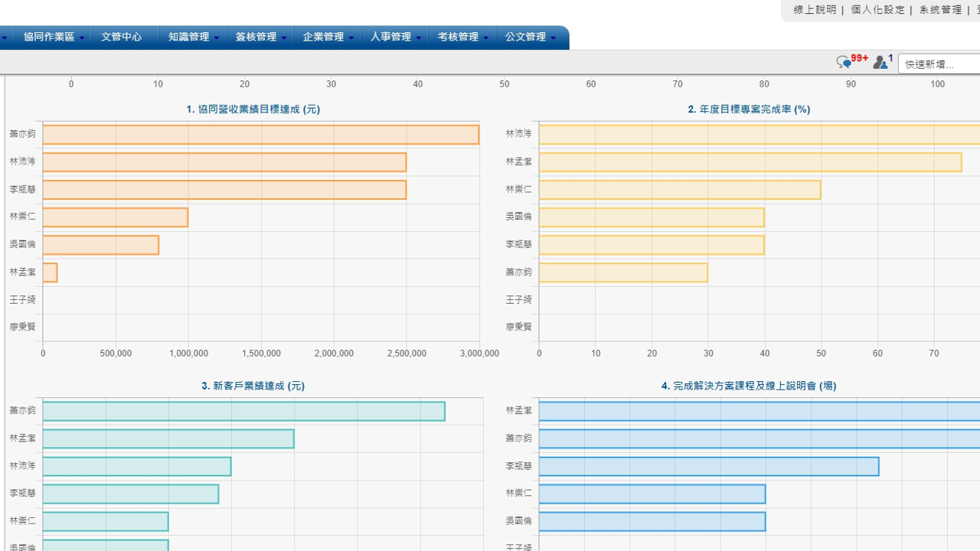Select 吳國倫's yellow bar in chart 2
The height and width of the screenshot is (551, 980).
pyautogui.click(x=652, y=217)
